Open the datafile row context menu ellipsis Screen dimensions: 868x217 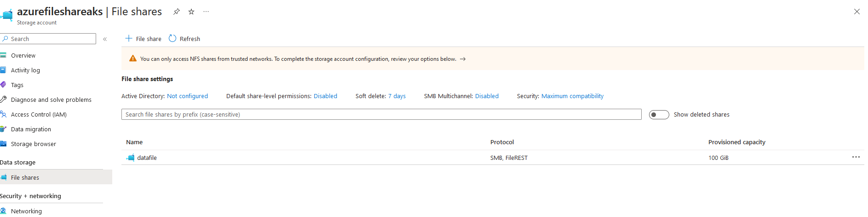tap(856, 157)
